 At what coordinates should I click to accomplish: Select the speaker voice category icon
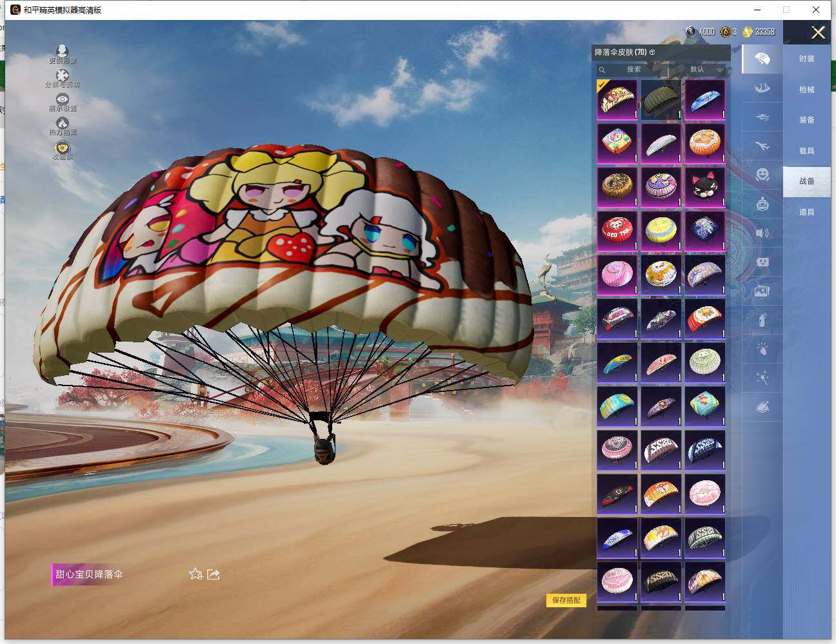pyautogui.click(x=762, y=233)
